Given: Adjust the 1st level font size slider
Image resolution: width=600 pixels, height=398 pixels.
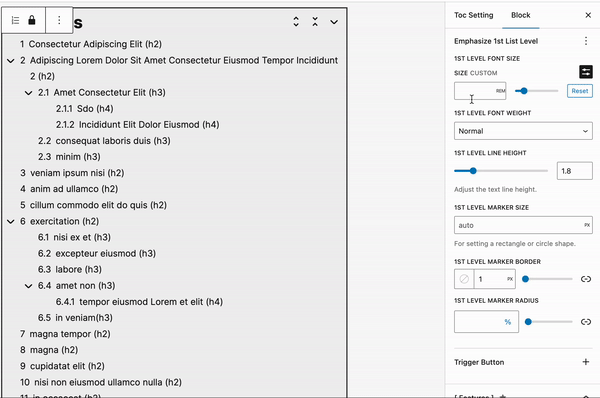Looking at the screenshot, I should (536, 91).
